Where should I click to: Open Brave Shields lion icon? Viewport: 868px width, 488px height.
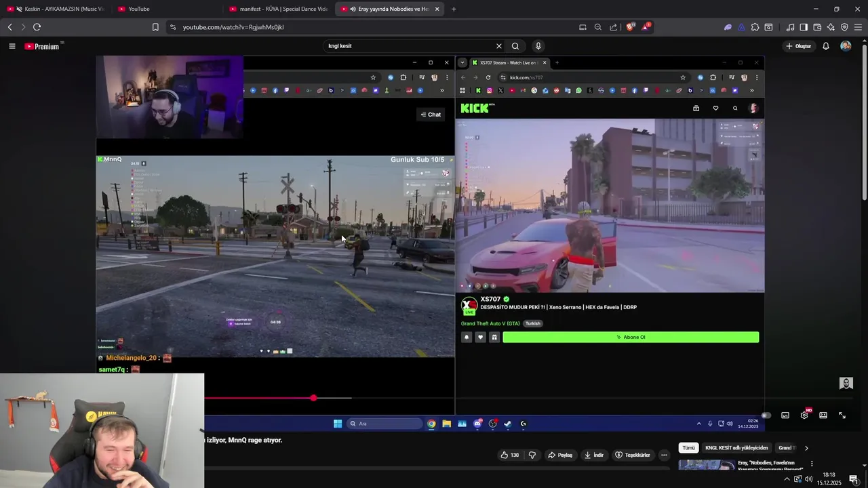[630, 27]
